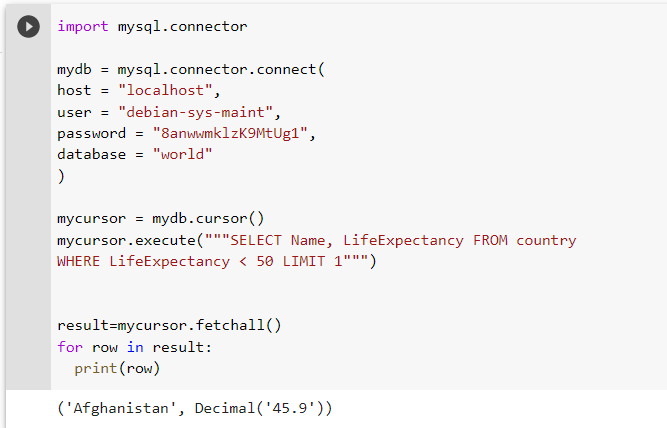Click the SELECT keyword in query
Viewport: 667px width, 428px height.
(x=255, y=240)
